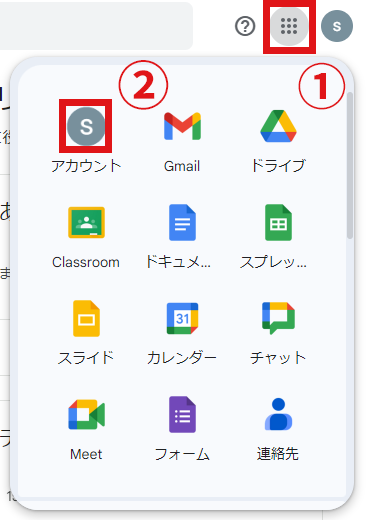
Task: Open Google Sheets spreadsheet icon
Action: [x=278, y=222]
